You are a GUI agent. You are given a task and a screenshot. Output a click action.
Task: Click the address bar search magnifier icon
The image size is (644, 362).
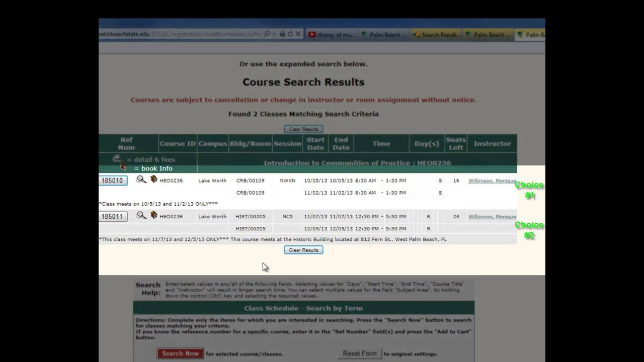[267, 34]
